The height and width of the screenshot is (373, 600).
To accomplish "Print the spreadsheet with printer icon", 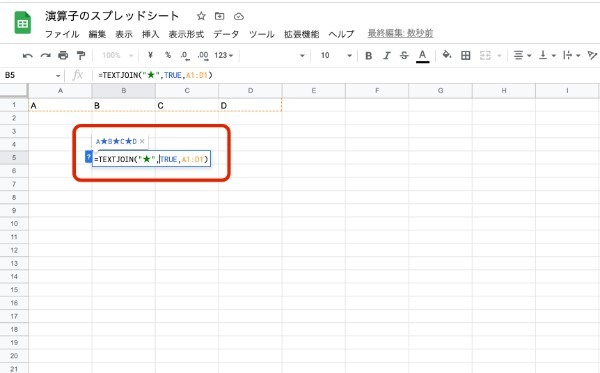I will (x=63, y=55).
